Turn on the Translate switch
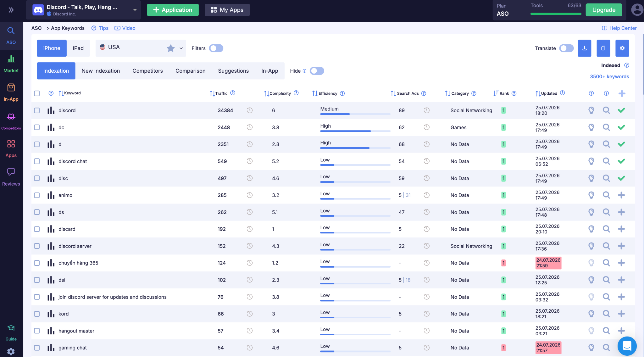The width and height of the screenshot is (644, 357). point(566,48)
